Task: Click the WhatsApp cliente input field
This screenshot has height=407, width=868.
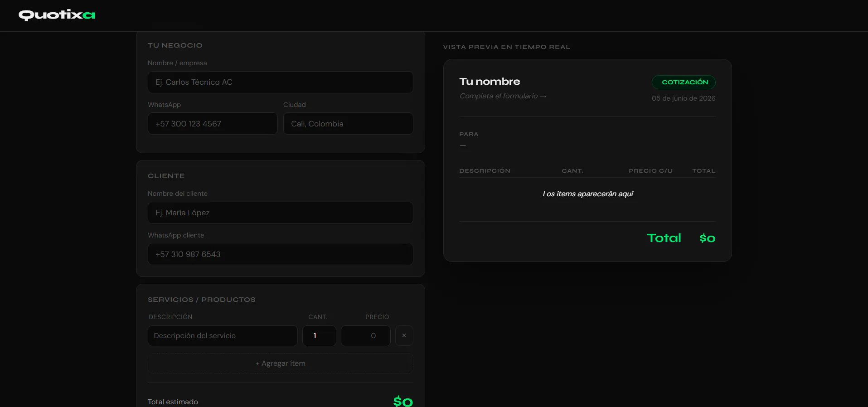Action: 280,254
